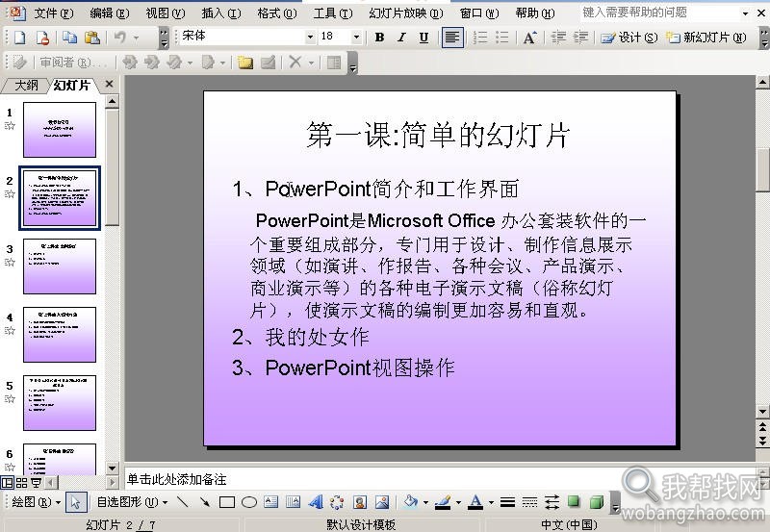Select the Select Objects arrow tool
The height and width of the screenshot is (532, 770).
76,502
